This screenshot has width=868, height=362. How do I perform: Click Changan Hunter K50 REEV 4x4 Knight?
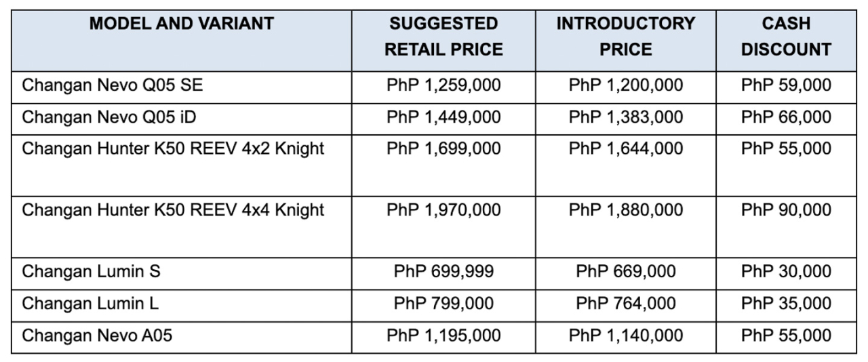pyautogui.click(x=173, y=210)
